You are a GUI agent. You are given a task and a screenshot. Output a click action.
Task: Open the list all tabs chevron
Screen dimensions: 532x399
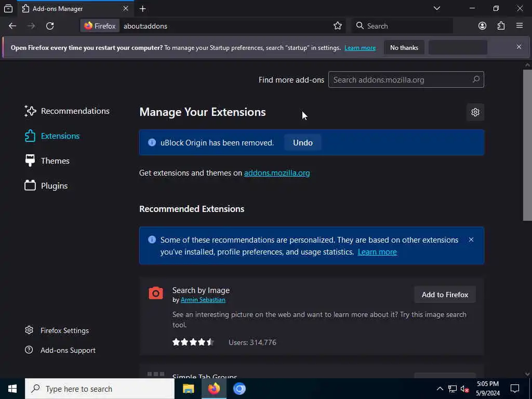tap(437, 8)
